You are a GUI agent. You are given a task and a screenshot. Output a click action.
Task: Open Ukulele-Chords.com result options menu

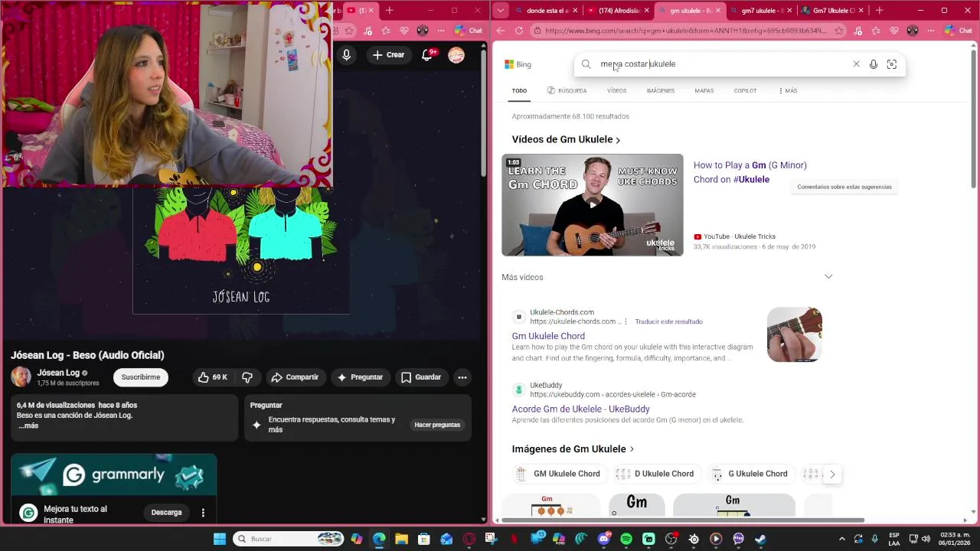click(x=626, y=321)
